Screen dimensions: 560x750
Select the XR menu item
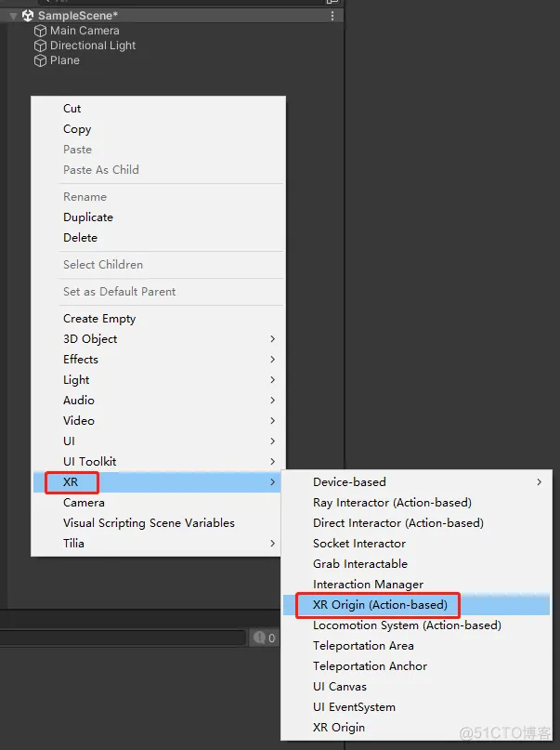coord(158,482)
